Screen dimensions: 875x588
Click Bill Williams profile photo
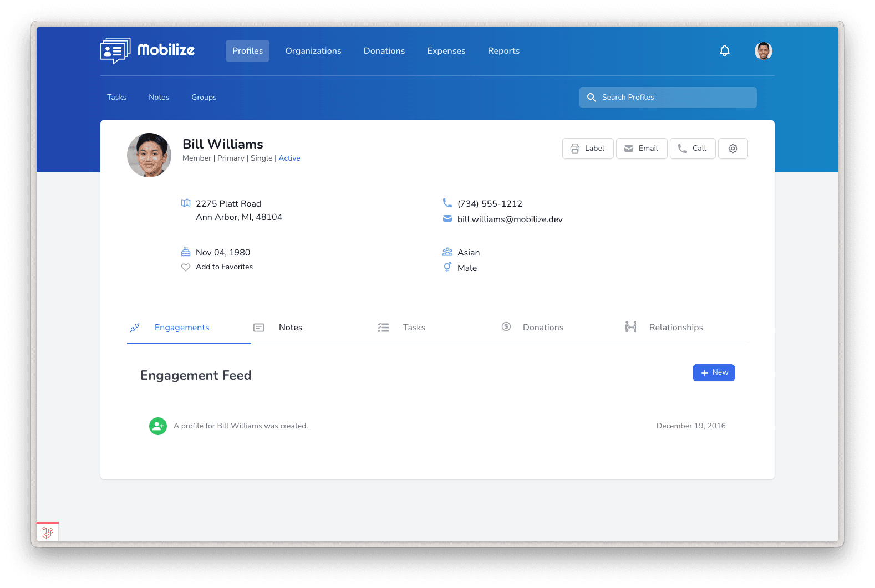pyautogui.click(x=149, y=155)
